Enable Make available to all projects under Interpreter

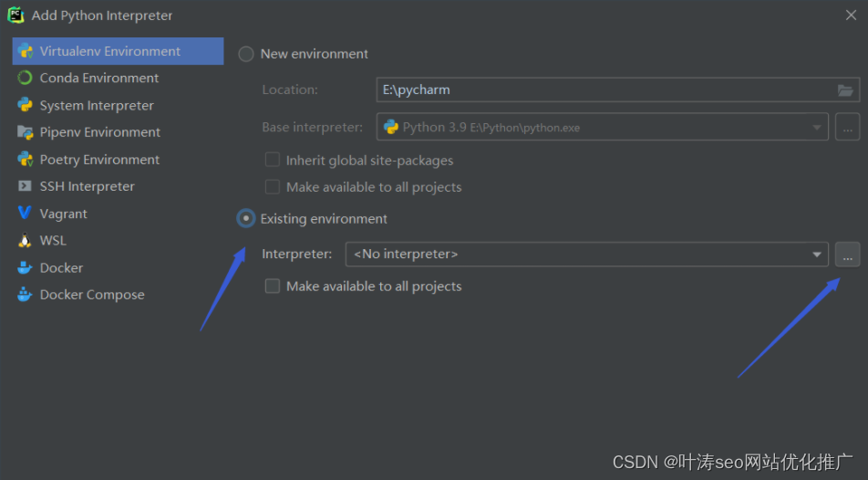click(x=272, y=287)
